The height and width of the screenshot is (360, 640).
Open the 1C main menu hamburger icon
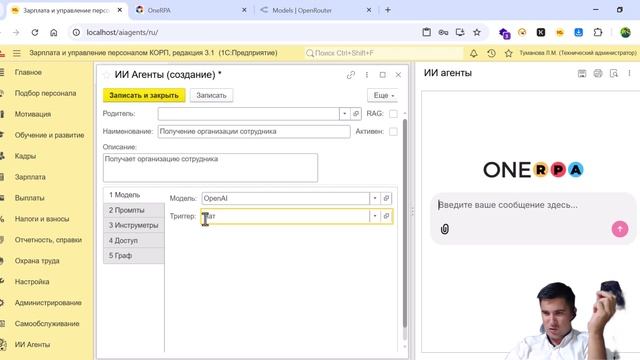[x=17, y=53]
